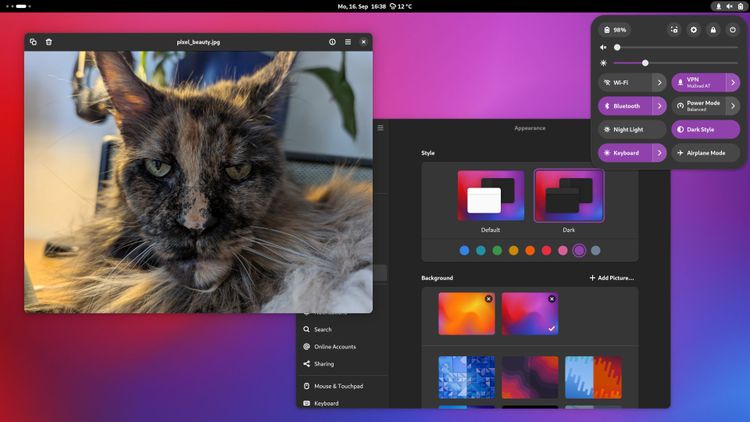Screen dimensions: 750x422
Task: Lock the screen with padlock icon
Action: [x=713, y=30]
